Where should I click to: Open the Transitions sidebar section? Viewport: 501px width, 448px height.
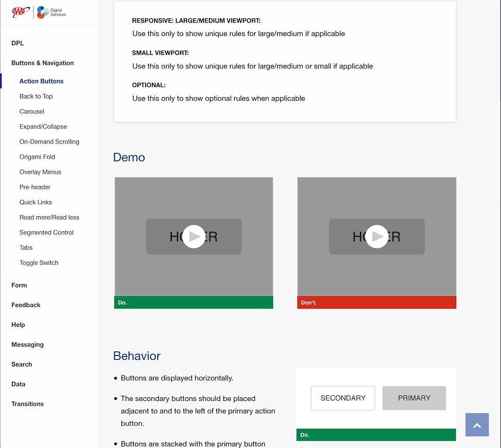[28, 404]
